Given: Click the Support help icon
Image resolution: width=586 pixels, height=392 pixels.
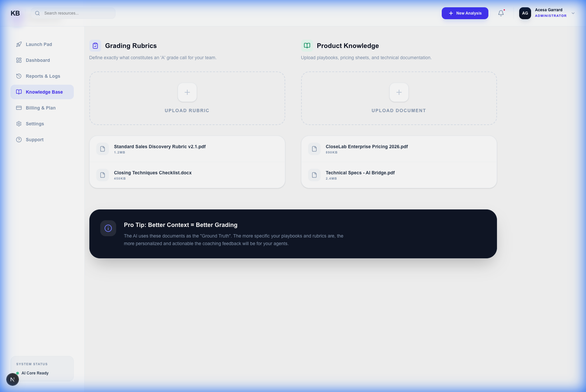Looking at the screenshot, I should click(x=19, y=140).
